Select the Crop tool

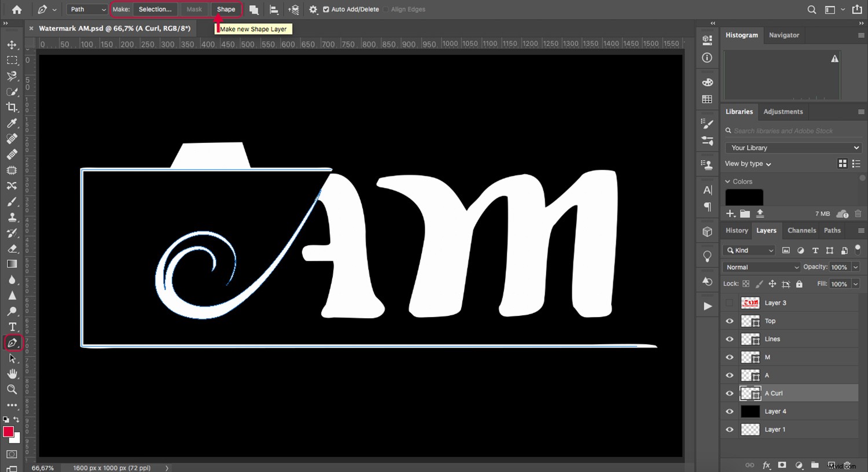12,107
